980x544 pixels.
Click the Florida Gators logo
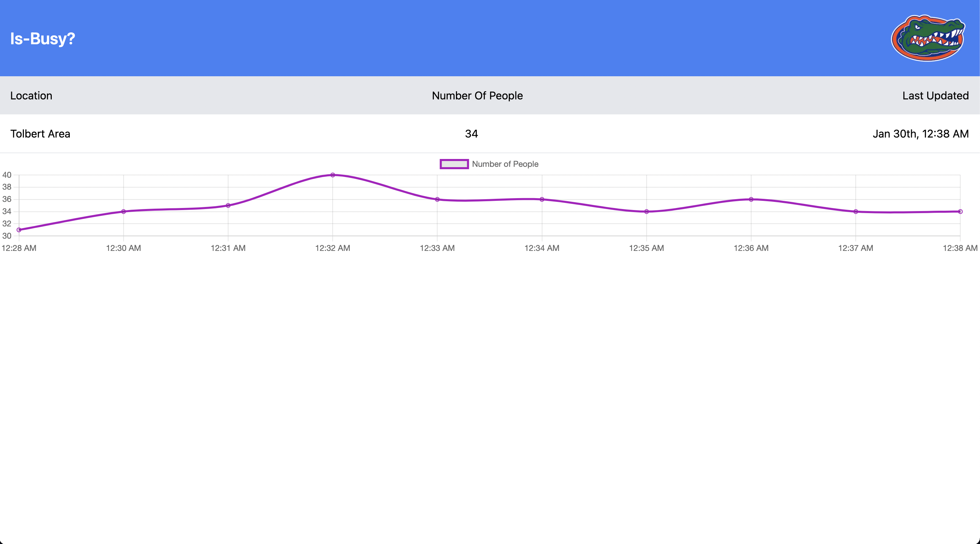point(928,38)
